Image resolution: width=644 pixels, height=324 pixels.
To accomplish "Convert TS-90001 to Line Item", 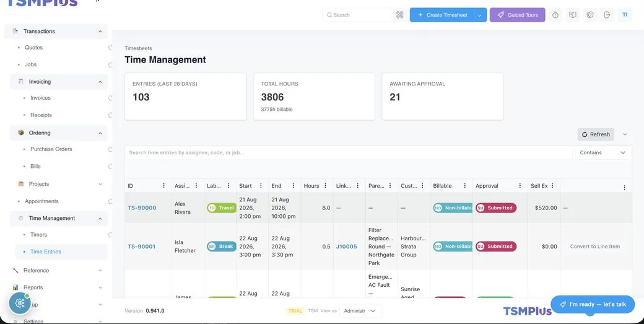I will pos(594,247).
